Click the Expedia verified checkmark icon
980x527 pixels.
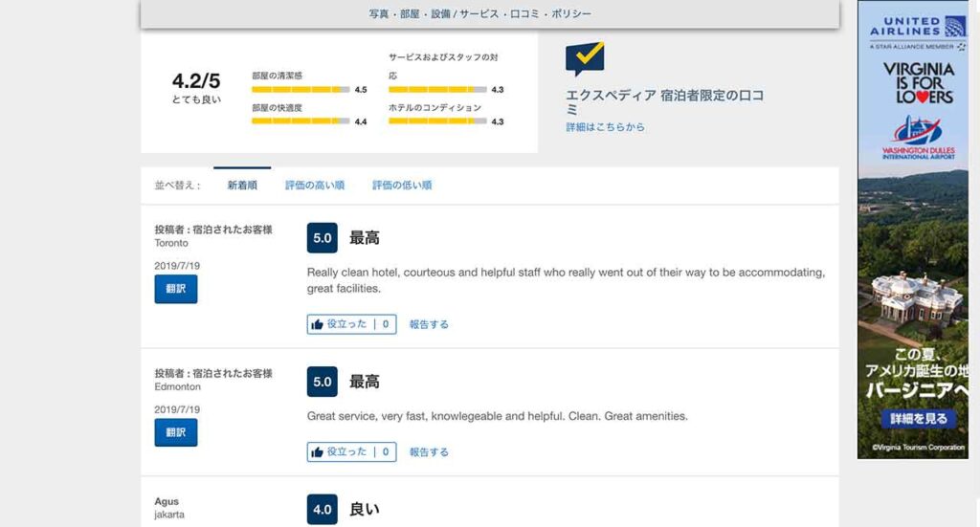pos(585,59)
